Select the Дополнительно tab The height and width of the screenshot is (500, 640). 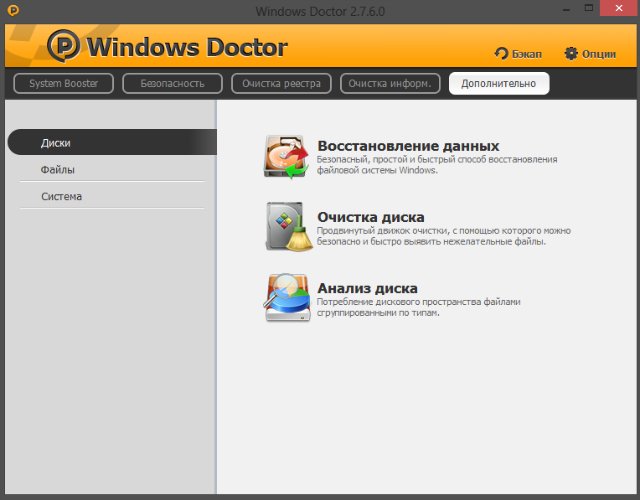[499, 83]
